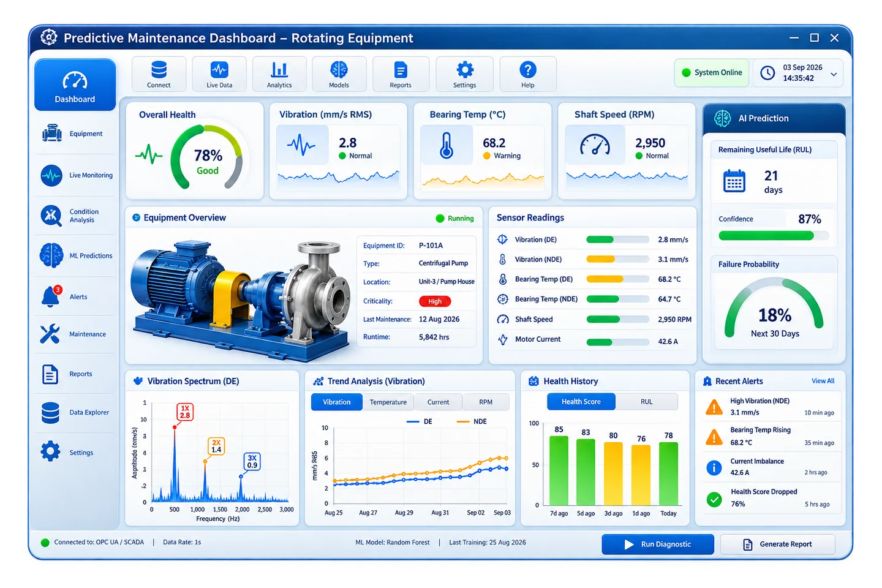The height and width of the screenshot is (588, 882).
Task: Open the Live Data toolbar icon
Action: point(219,74)
